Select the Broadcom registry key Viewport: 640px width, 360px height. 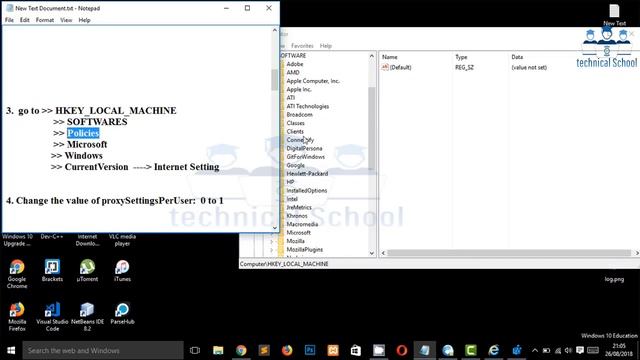pos(299,115)
